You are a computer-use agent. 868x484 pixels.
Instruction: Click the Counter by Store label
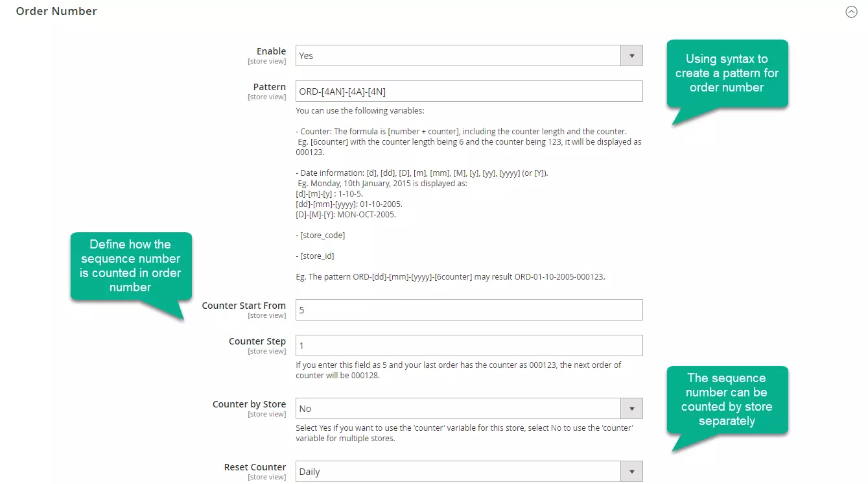point(249,404)
